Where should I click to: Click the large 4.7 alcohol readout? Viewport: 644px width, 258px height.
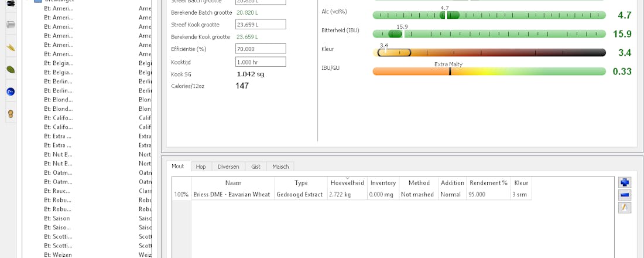[624, 16]
